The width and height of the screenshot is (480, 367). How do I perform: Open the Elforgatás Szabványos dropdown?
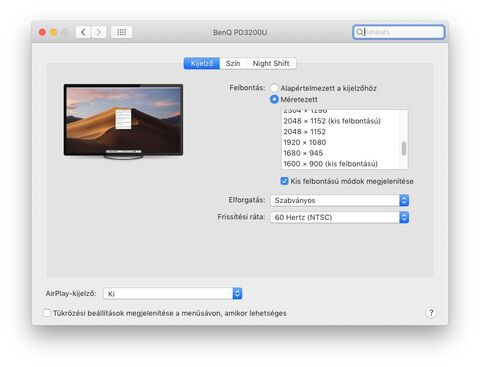(x=339, y=200)
